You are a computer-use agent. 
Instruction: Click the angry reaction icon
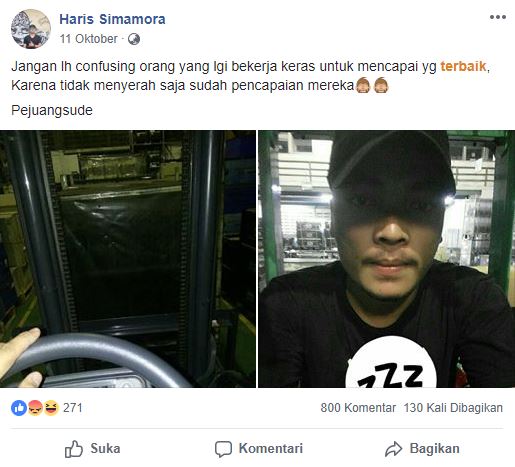35,408
